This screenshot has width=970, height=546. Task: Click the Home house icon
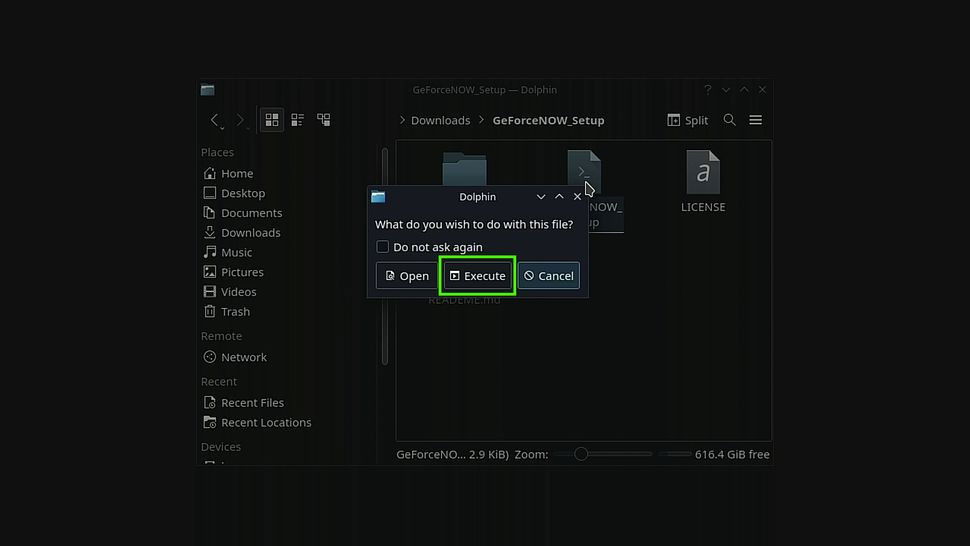coord(210,173)
